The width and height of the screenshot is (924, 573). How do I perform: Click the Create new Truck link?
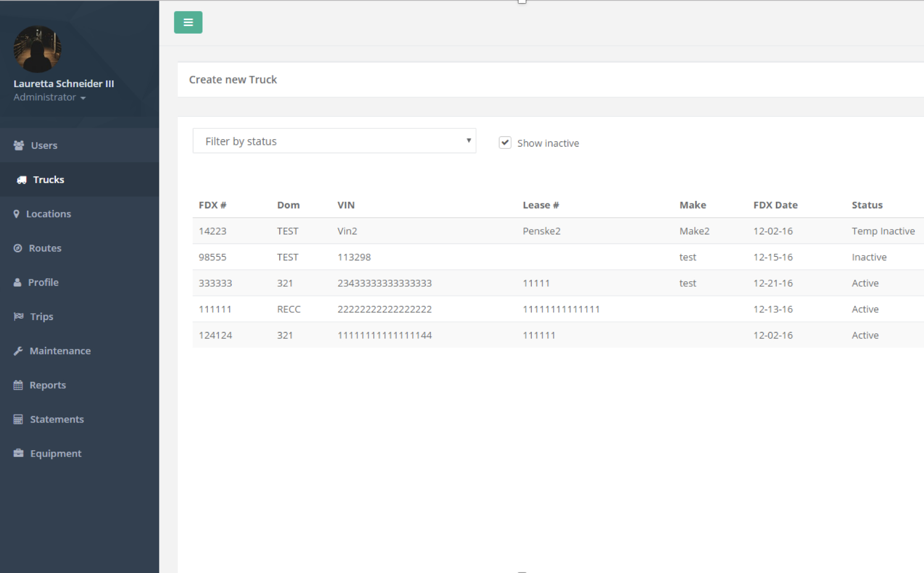(x=233, y=80)
